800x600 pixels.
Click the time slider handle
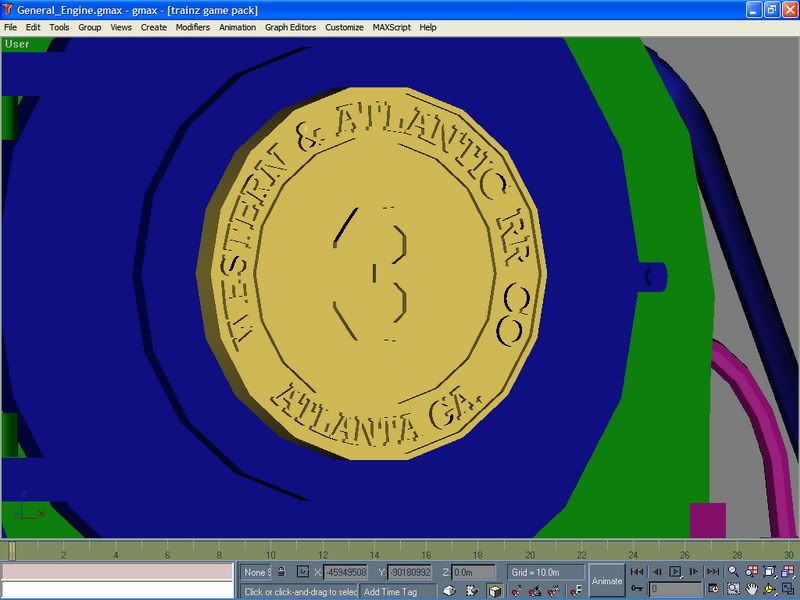[x=12, y=551]
